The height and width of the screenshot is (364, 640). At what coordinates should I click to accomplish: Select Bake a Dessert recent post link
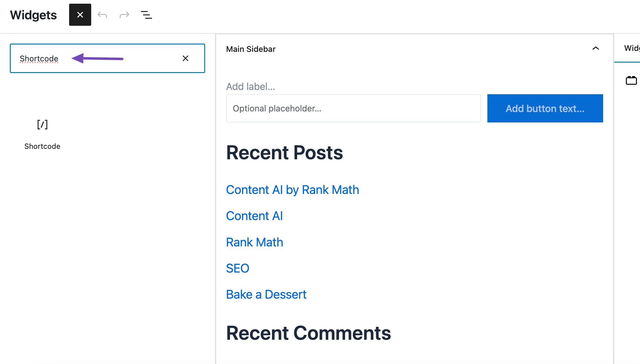point(266,294)
